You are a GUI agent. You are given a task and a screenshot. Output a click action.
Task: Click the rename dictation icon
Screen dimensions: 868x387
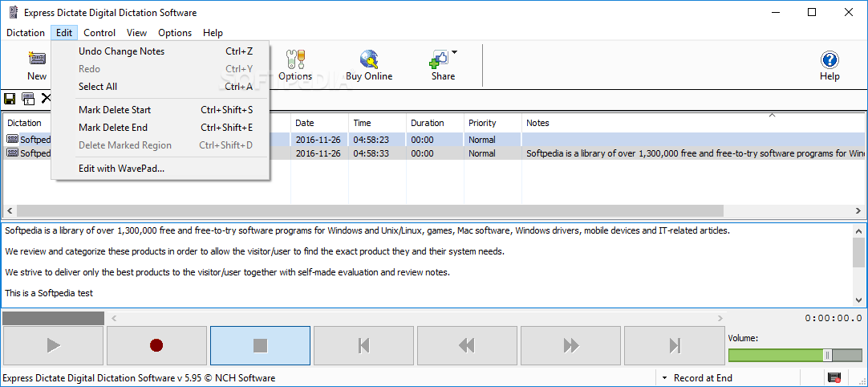coord(28,99)
